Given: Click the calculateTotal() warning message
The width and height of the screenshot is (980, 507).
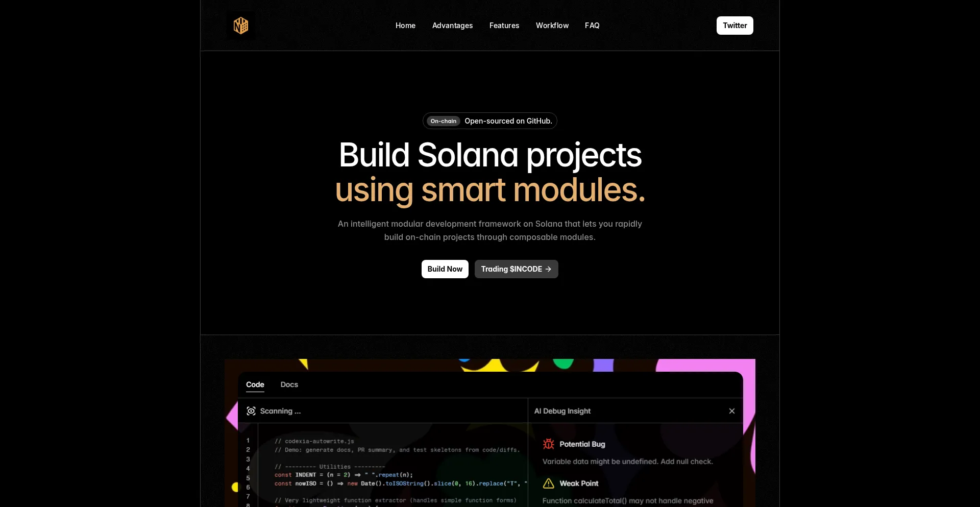Looking at the screenshot, I should (x=628, y=501).
